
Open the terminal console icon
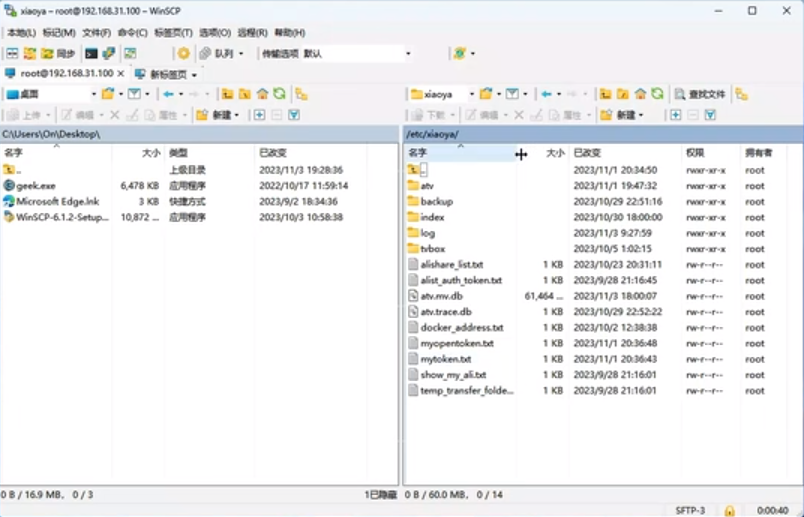coord(91,53)
